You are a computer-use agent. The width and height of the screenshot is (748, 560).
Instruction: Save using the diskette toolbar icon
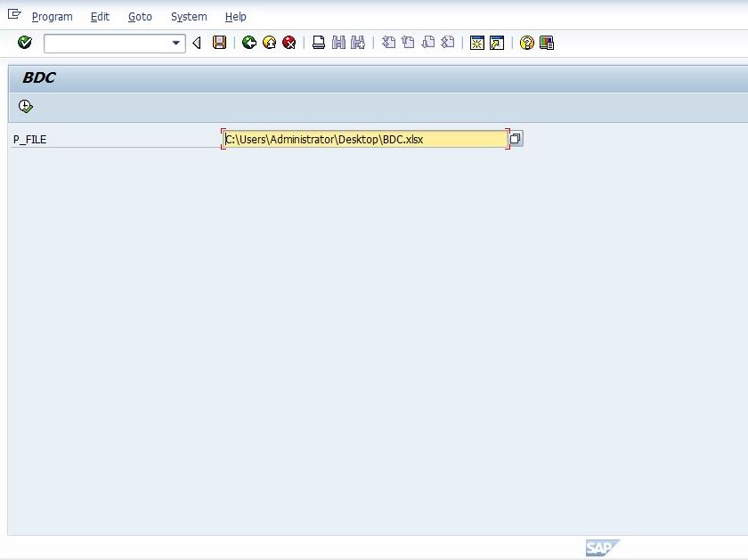[219, 42]
